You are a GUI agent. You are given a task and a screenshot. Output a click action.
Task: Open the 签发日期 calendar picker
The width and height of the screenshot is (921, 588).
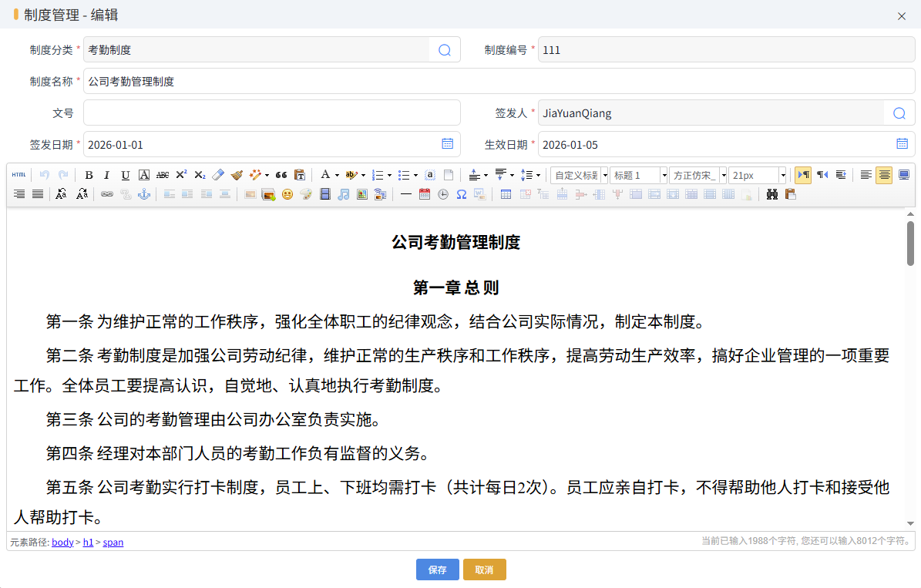448,143
